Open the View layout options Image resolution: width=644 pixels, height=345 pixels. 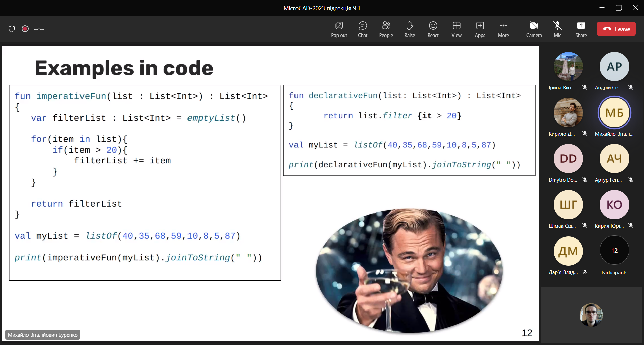pos(457,29)
